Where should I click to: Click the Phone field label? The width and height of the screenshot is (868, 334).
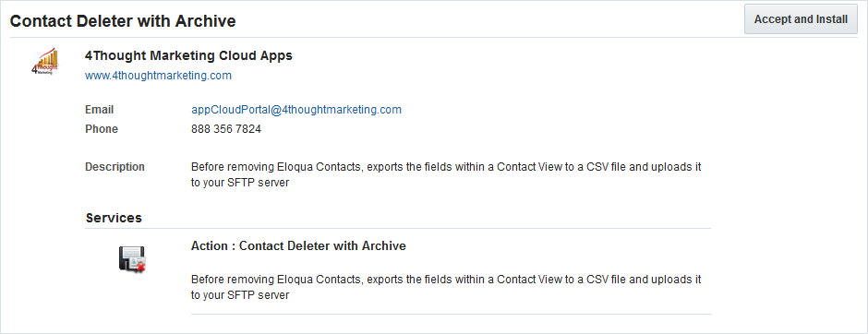(x=102, y=129)
